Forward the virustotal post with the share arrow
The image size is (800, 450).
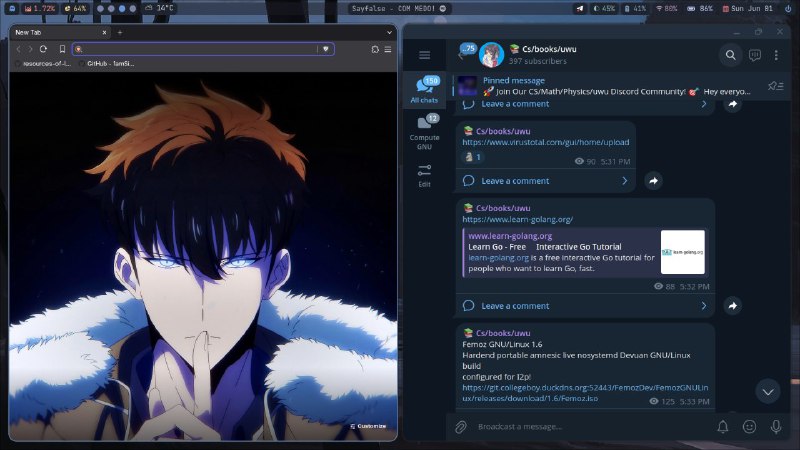(654, 181)
